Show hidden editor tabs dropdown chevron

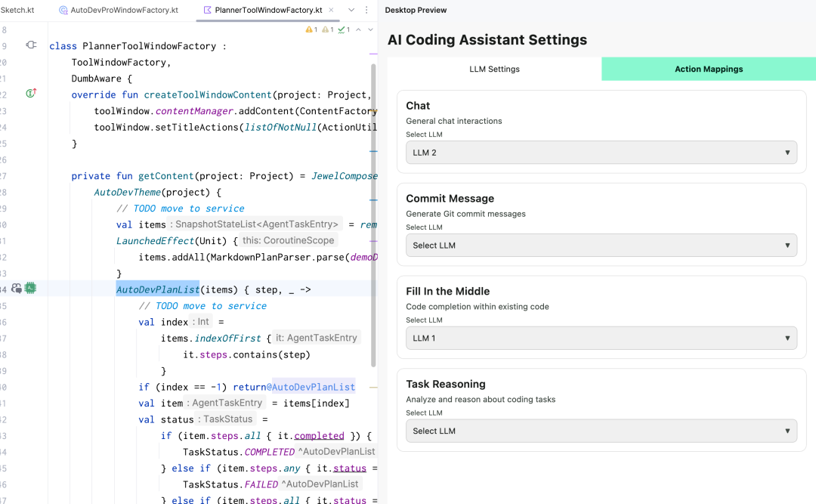[x=351, y=10]
